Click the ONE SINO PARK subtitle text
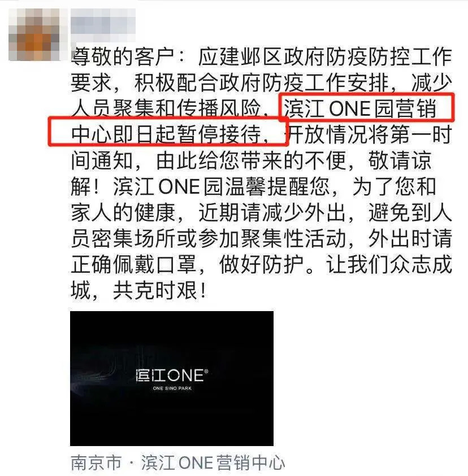The height and width of the screenshot is (476, 468). tap(172, 388)
